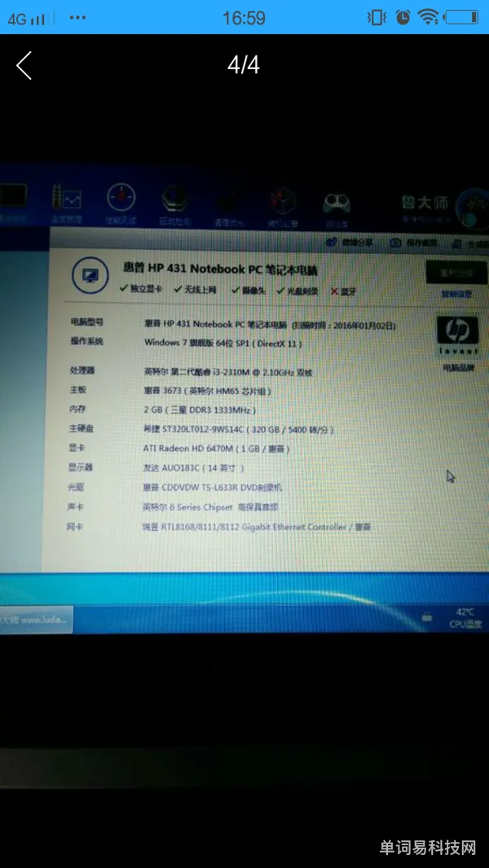
Task: Click the '4/4' photo counter
Action: (x=244, y=65)
